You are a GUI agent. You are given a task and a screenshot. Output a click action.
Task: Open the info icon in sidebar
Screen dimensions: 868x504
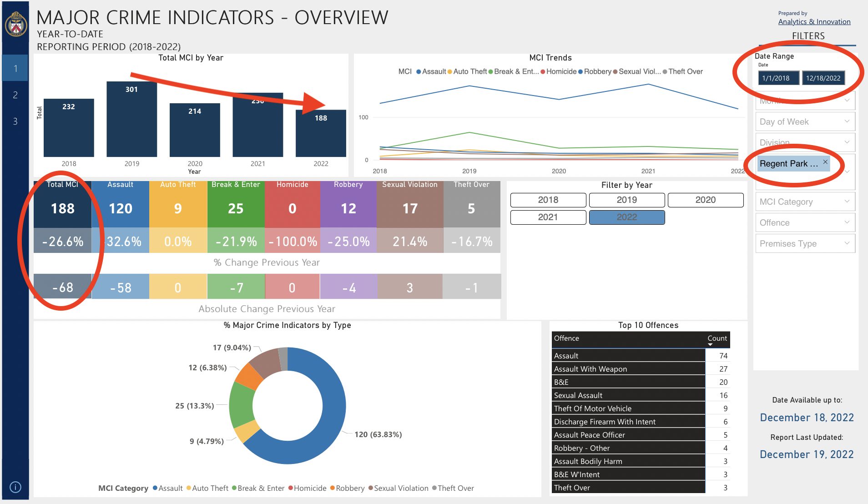(x=15, y=487)
